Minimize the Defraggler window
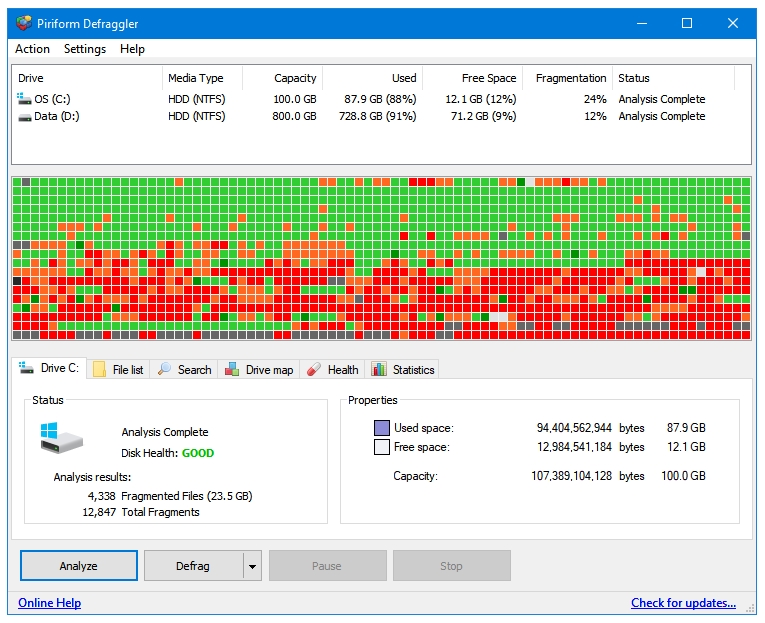The image size is (765, 623). pyautogui.click(x=642, y=23)
